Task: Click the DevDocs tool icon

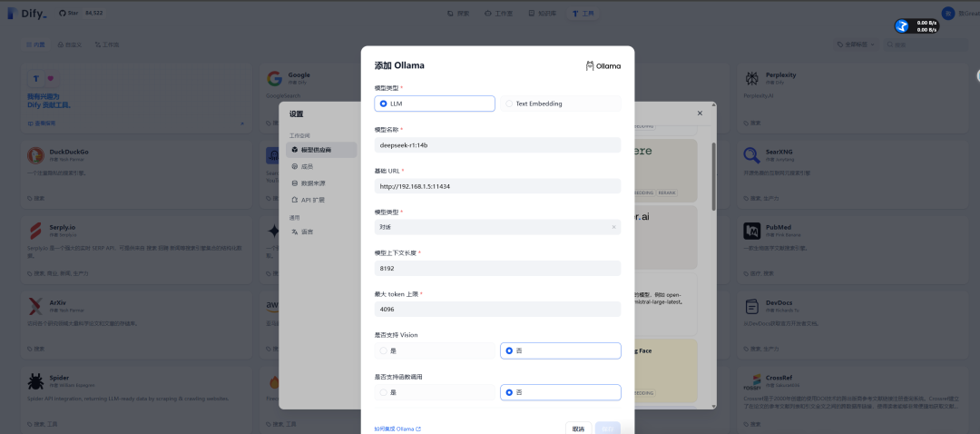Action: point(752,306)
